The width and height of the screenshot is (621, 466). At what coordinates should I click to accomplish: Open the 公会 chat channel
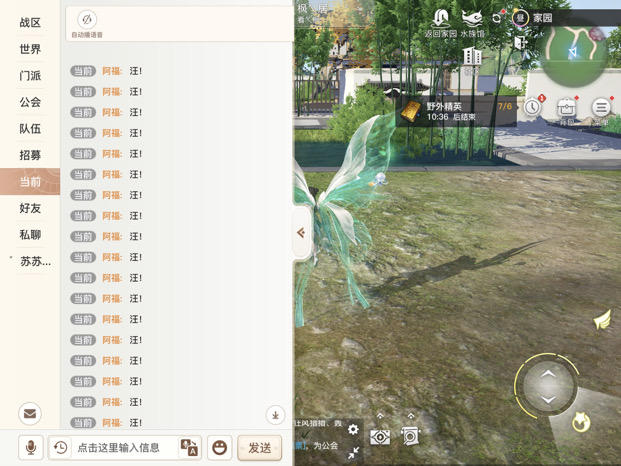click(x=30, y=102)
